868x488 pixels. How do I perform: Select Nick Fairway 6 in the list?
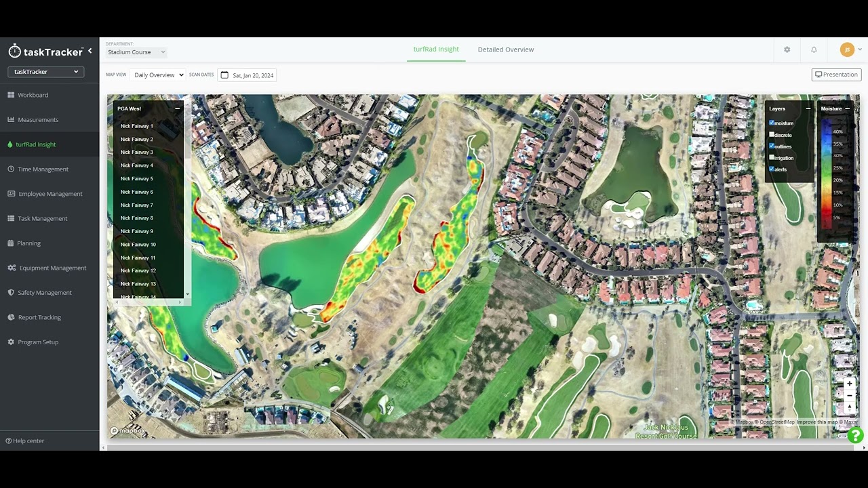[136, 192]
